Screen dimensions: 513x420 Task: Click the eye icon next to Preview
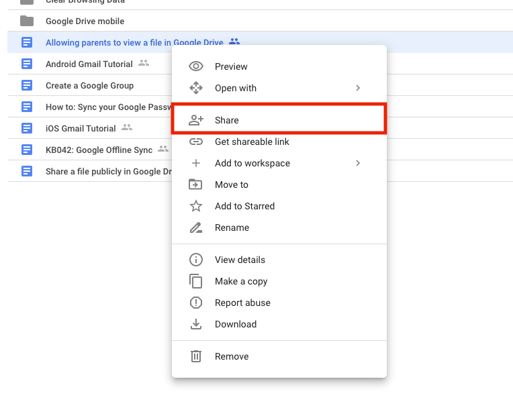196,66
